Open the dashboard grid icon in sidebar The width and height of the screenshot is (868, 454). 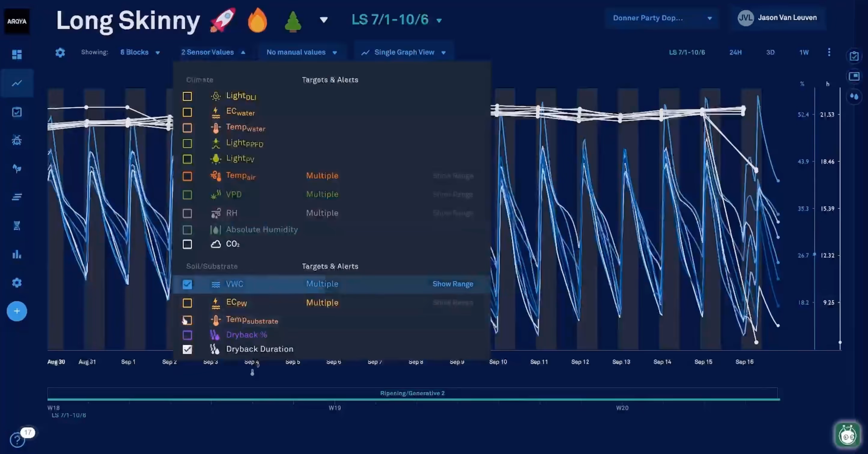pos(17,54)
